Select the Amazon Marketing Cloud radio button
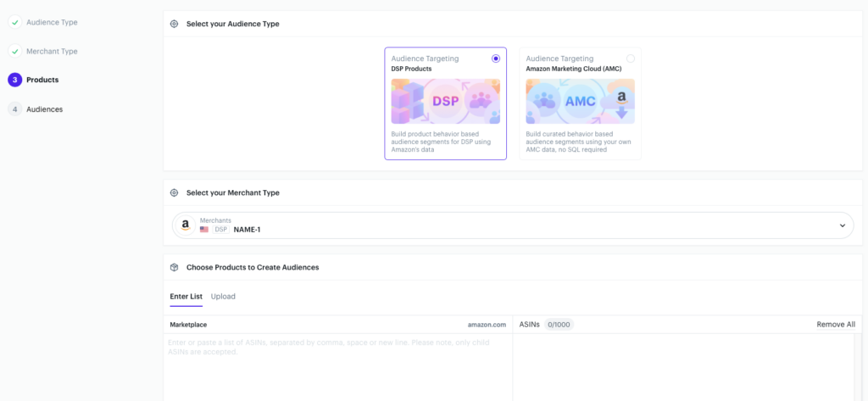 (x=631, y=58)
